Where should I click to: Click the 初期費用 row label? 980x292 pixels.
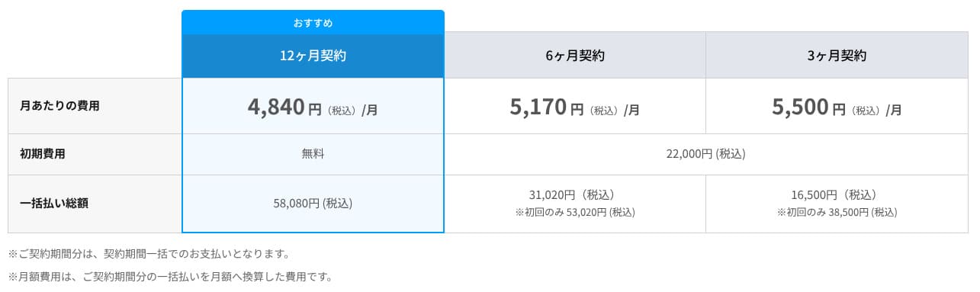[42, 154]
